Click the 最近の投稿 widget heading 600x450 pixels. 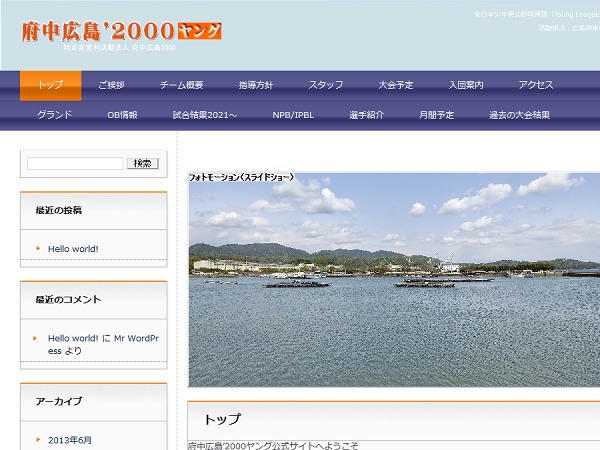tap(59, 210)
